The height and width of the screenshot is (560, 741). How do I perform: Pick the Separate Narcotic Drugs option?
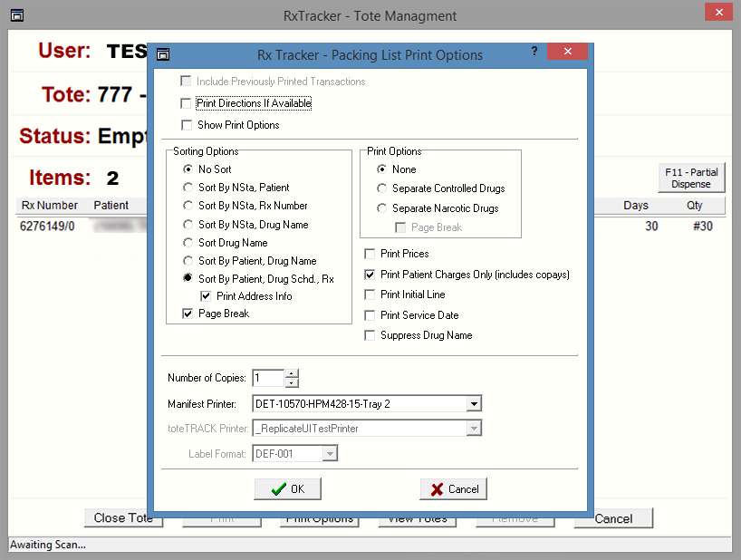[x=382, y=208]
